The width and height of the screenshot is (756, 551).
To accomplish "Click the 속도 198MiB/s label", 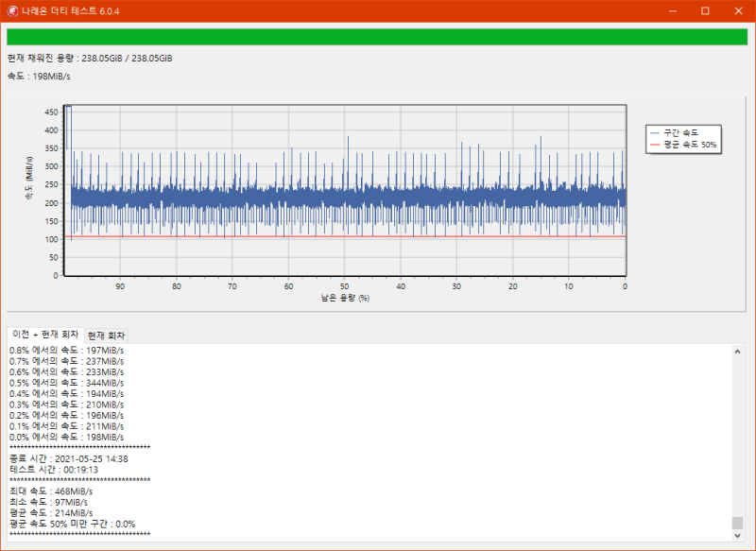I will pyautogui.click(x=39, y=77).
